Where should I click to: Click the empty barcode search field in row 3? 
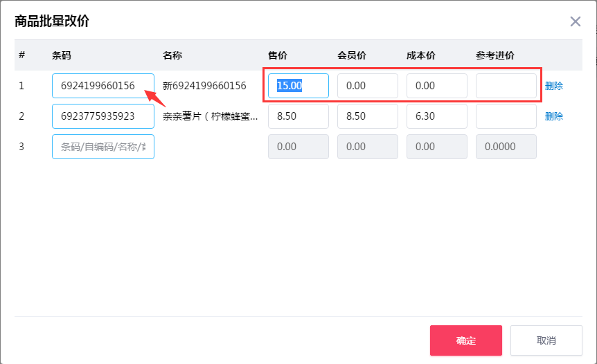[x=103, y=147]
